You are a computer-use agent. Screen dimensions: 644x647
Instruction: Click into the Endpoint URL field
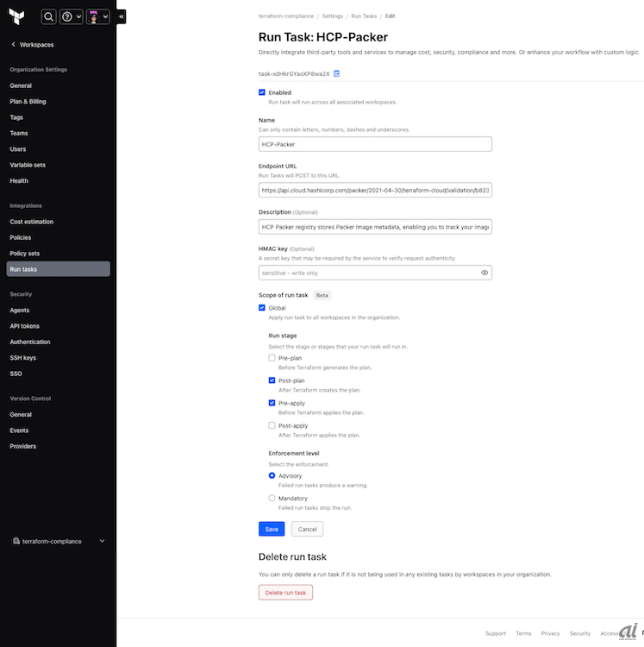(x=375, y=190)
